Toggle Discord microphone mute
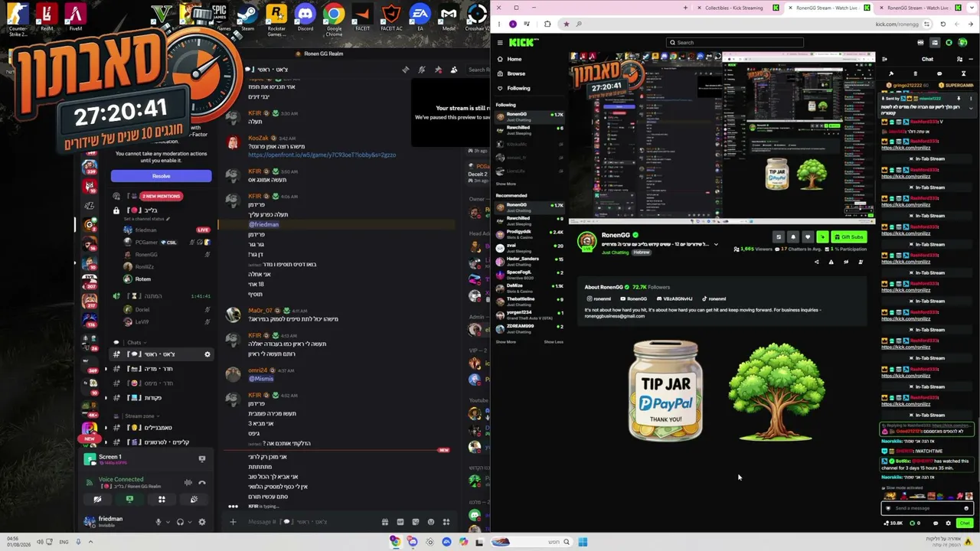Viewport: 980px width, 551px height. [158, 522]
